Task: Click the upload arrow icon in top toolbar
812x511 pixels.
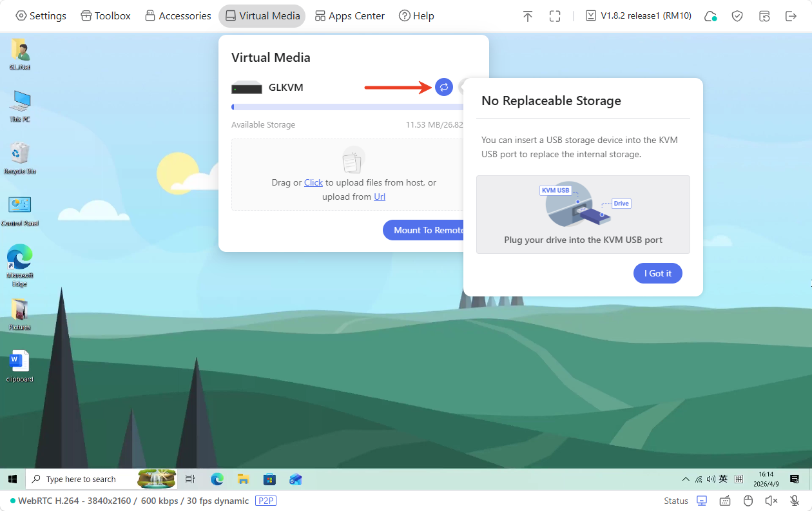Action: [528, 15]
